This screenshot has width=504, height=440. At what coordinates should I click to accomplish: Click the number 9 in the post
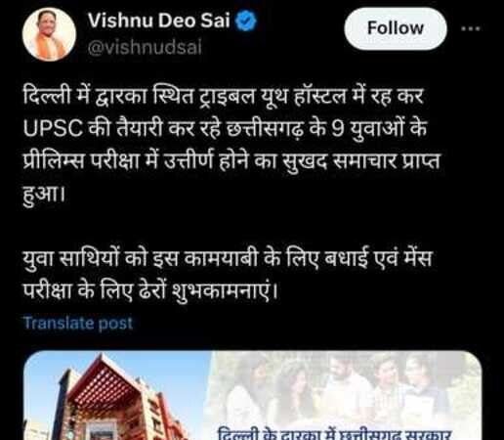(338, 129)
